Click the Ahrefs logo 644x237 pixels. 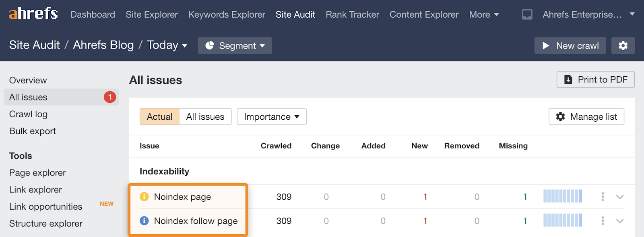pos(33,14)
